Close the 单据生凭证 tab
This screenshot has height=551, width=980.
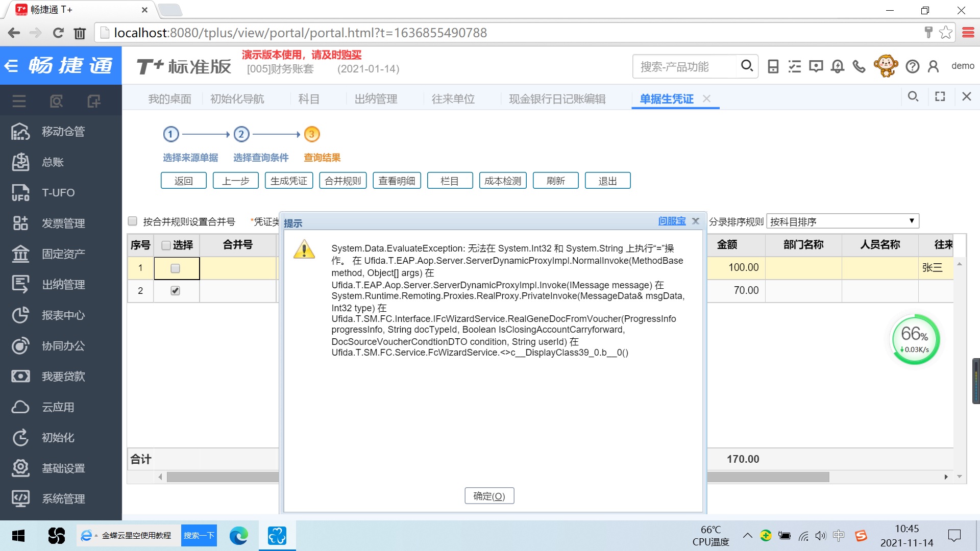(706, 98)
